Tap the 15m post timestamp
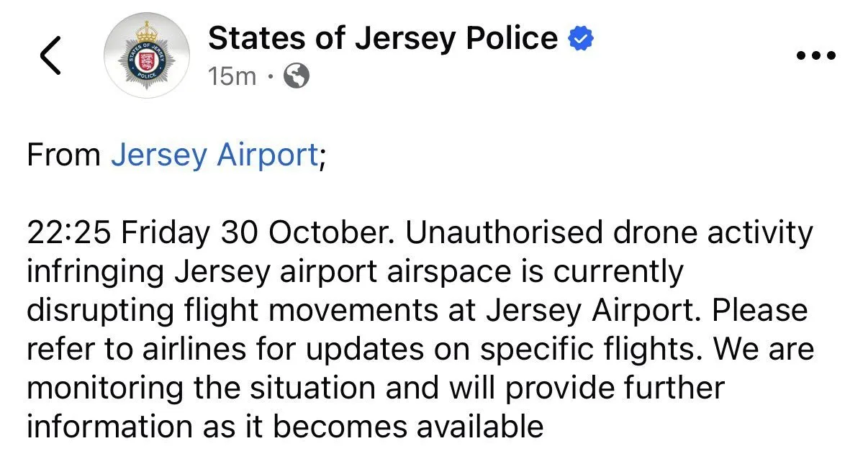The width and height of the screenshot is (868, 464). tap(232, 76)
